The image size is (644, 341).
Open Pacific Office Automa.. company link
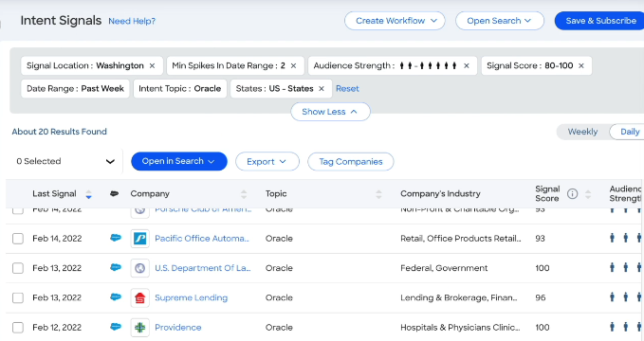[202, 239]
